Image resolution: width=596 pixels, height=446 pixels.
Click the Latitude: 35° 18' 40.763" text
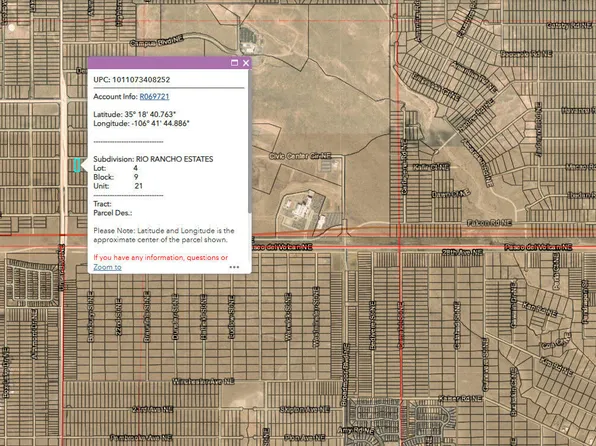(135, 114)
